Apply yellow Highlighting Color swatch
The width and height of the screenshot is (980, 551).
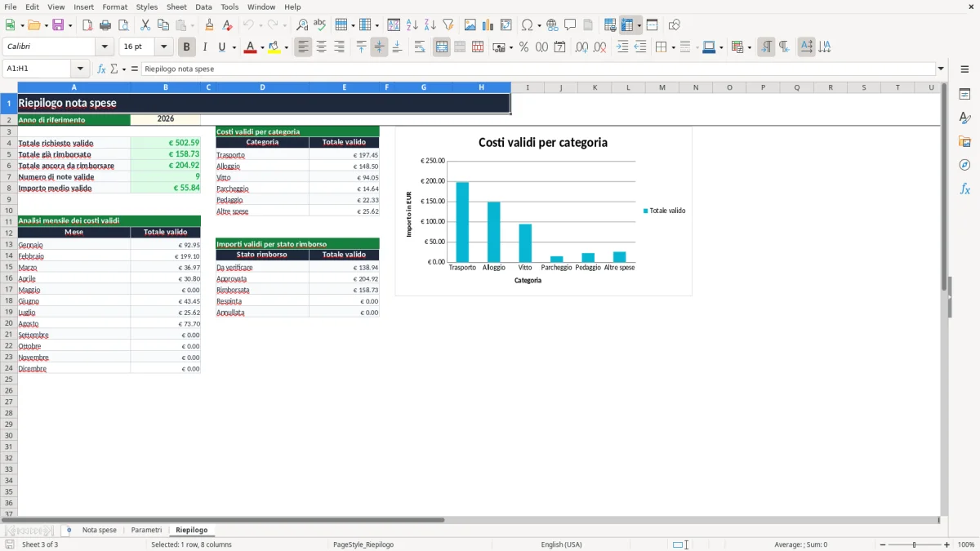click(274, 47)
